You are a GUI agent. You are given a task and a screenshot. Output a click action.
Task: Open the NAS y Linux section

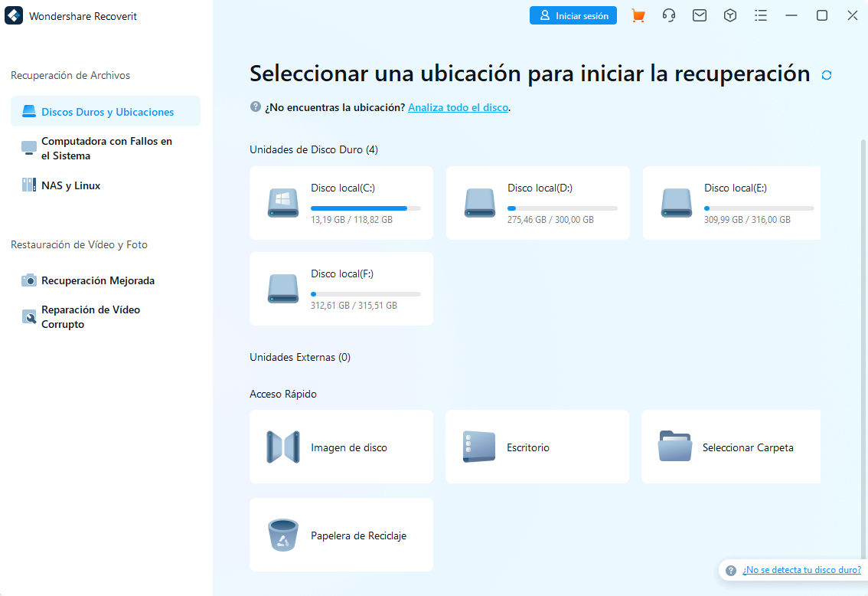point(105,185)
